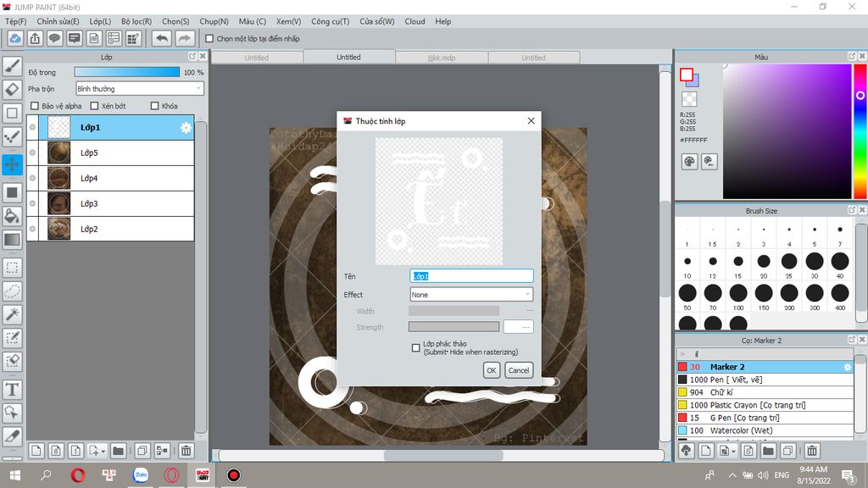The image size is (868, 488).
Task: Select the Eraser tool
Action: point(12,90)
